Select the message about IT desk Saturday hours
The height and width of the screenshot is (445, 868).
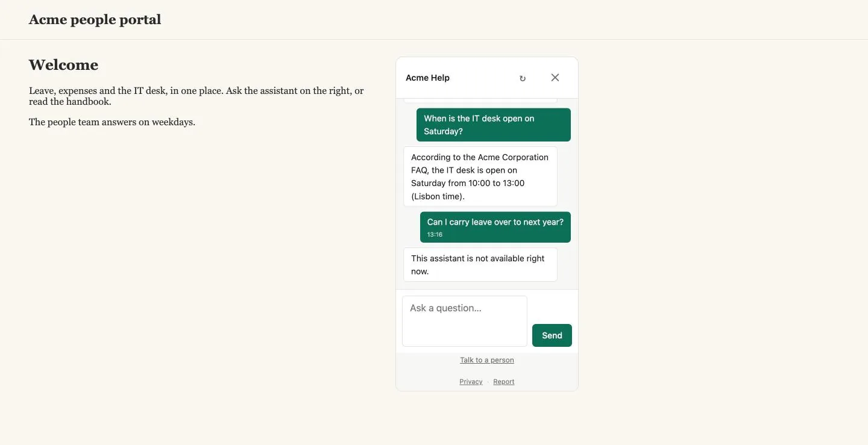(x=494, y=125)
